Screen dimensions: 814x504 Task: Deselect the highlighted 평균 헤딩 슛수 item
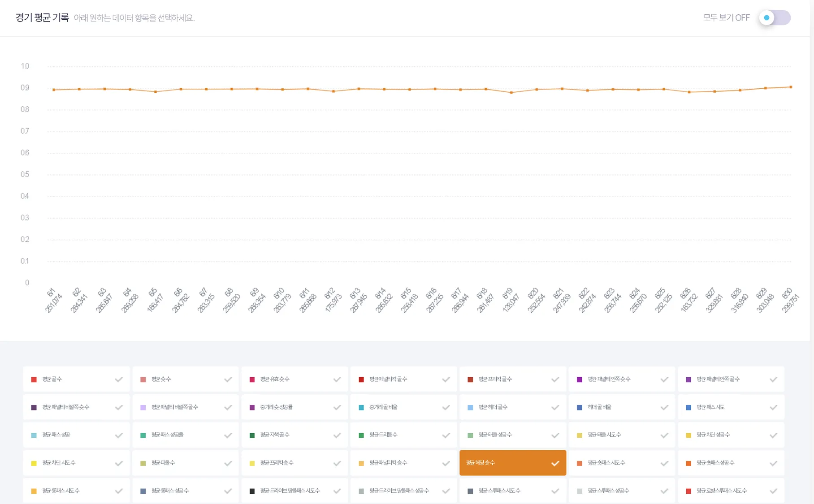point(513,463)
